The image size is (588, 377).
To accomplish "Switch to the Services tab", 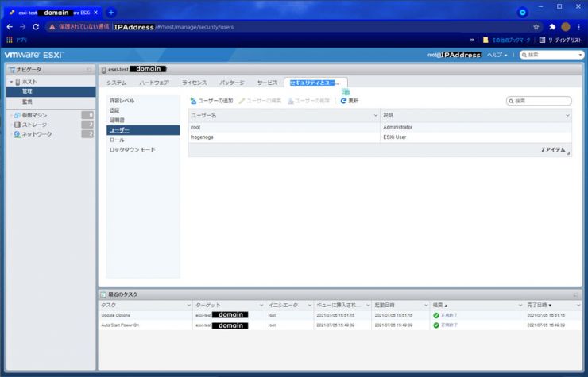I will pyautogui.click(x=267, y=83).
